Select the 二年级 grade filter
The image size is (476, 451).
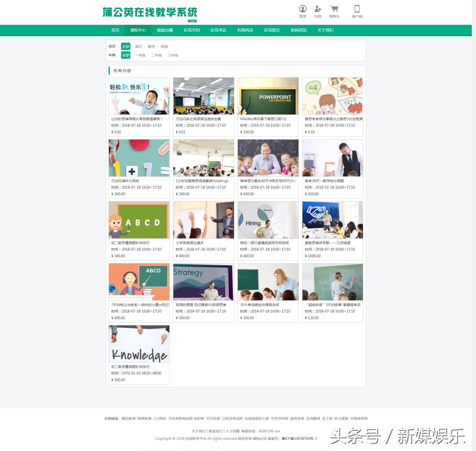click(157, 55)
